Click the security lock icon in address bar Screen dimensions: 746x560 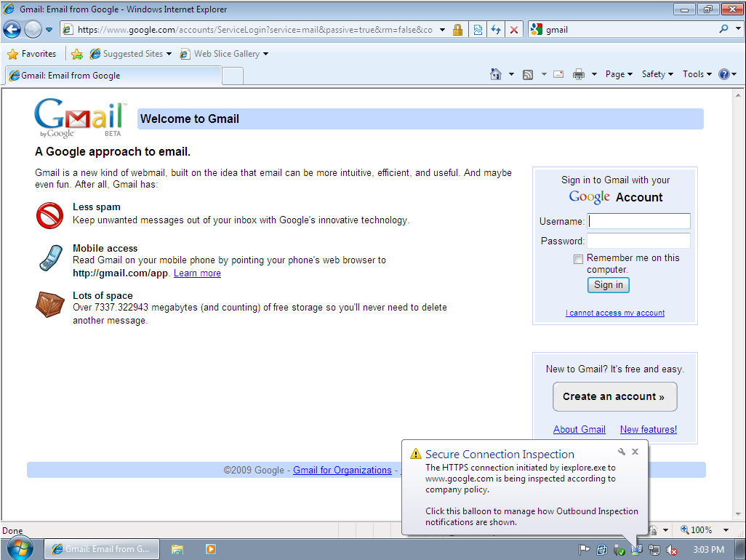[x=457, y=30]
